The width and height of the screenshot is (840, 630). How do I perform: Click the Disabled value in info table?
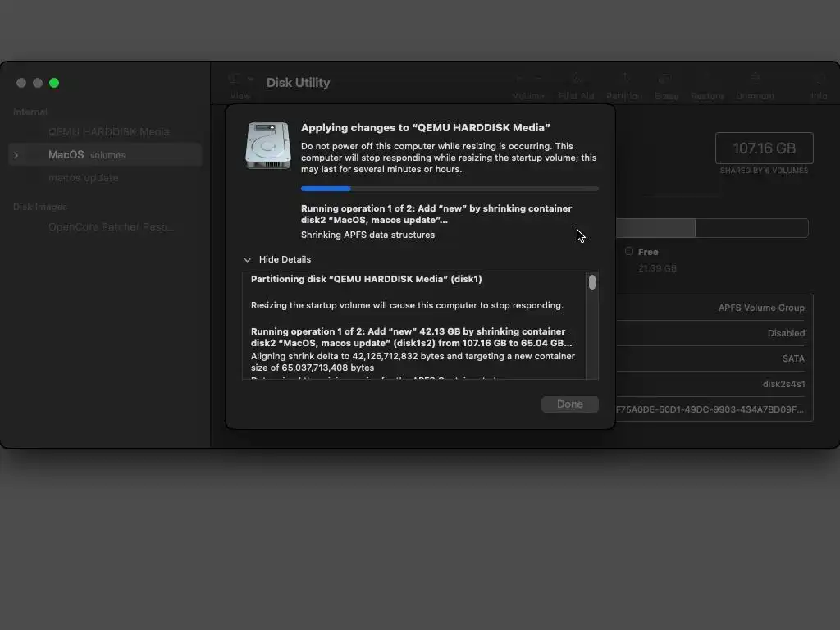[x=786, y=333]
